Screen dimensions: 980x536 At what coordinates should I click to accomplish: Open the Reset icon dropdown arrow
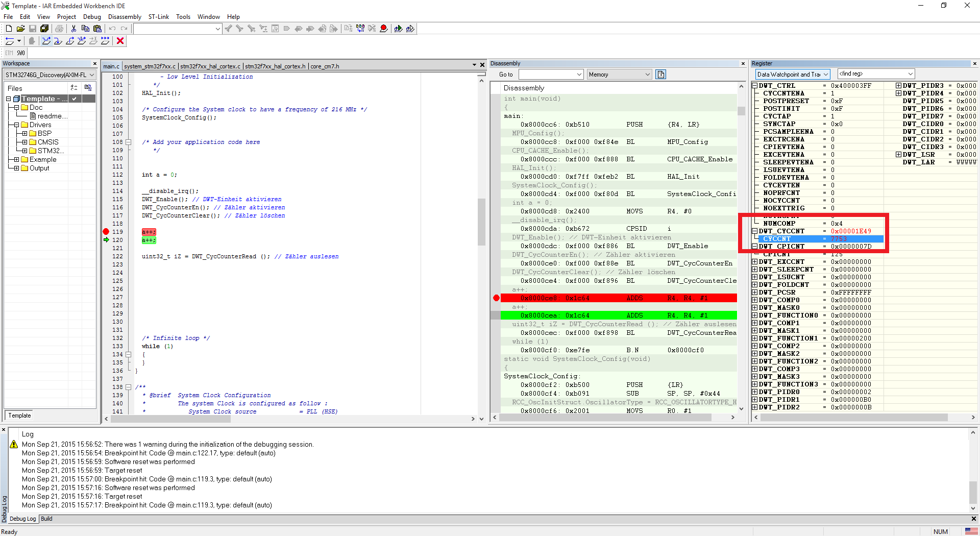click(19, 41)
